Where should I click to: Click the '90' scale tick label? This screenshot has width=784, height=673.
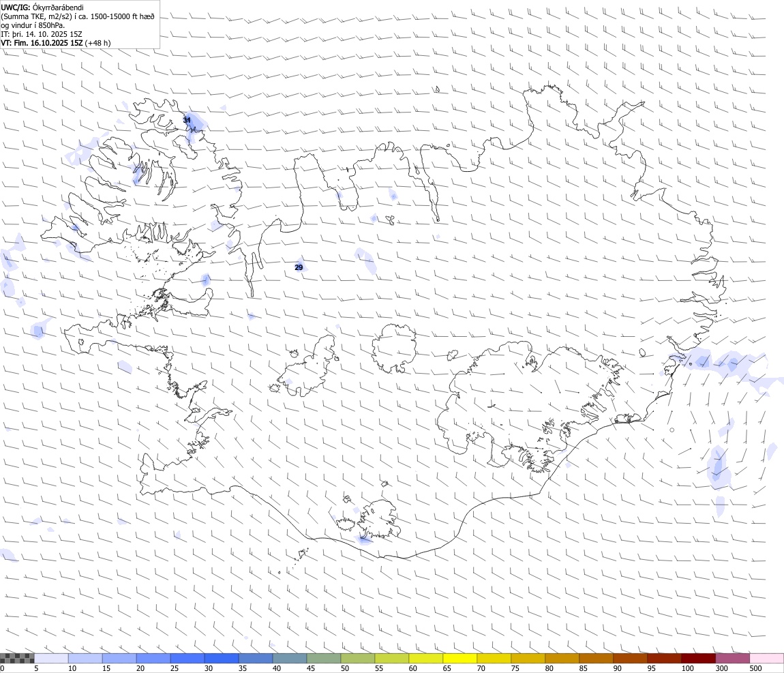click(x=618, y=668)
